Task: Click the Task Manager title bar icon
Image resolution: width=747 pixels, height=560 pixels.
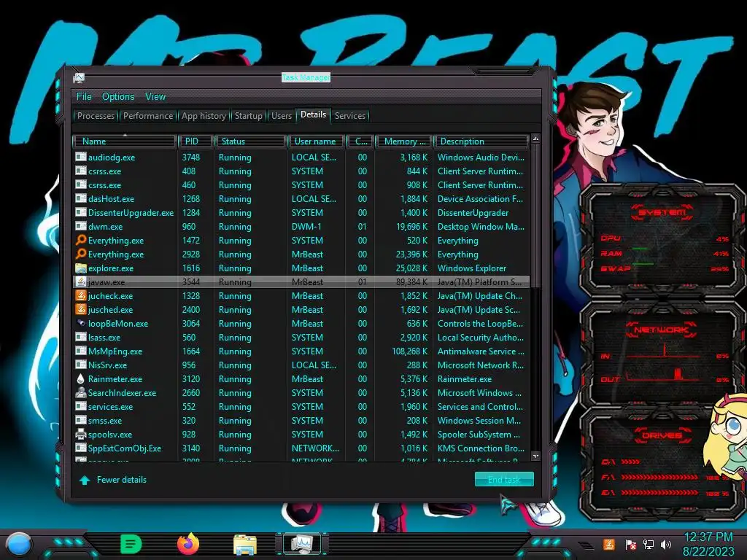Action: [x=79, y=77]
